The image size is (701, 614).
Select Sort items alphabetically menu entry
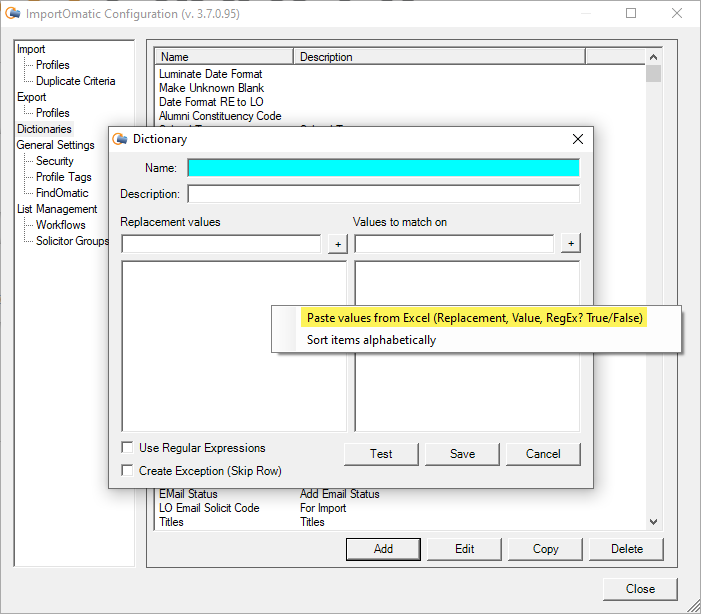pos(371,340)
